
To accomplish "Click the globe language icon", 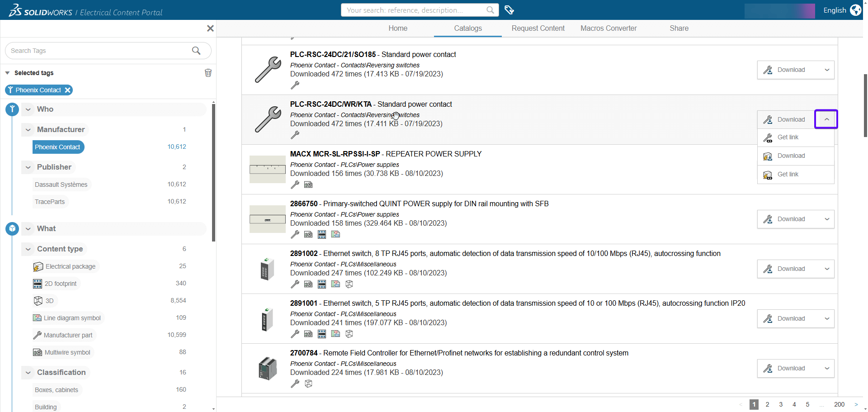I will pos(856,10).
